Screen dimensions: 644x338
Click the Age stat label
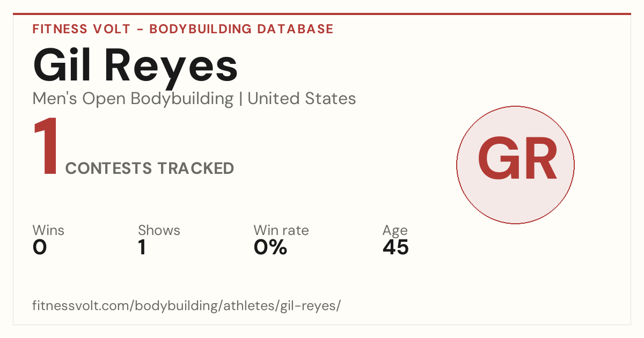395,231
